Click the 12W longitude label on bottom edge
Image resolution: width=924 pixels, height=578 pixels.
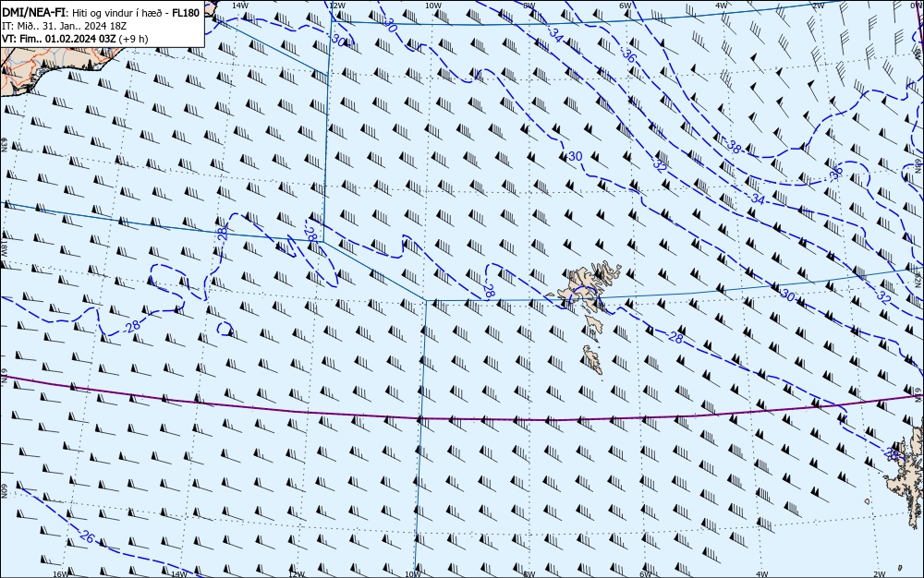[297, 574]
